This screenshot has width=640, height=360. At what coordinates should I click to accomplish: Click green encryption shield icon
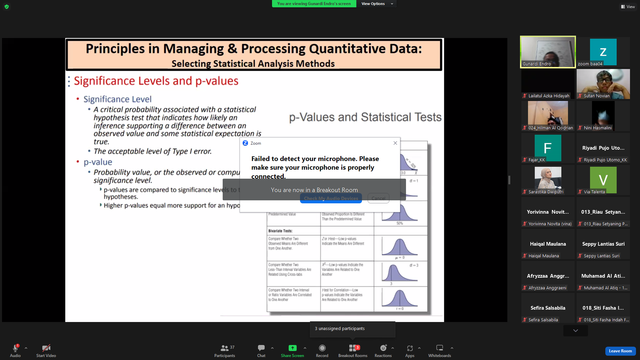[7, 7]
